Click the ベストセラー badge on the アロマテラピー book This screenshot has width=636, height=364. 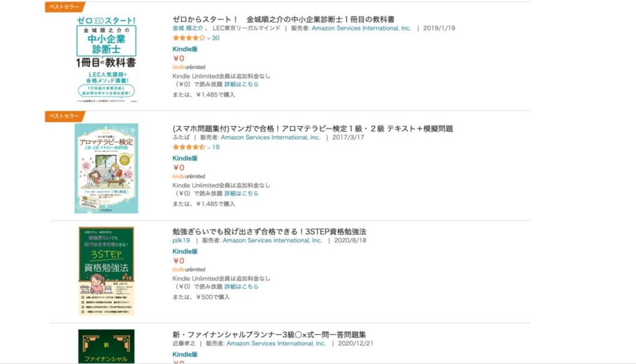tap(65, 116)
